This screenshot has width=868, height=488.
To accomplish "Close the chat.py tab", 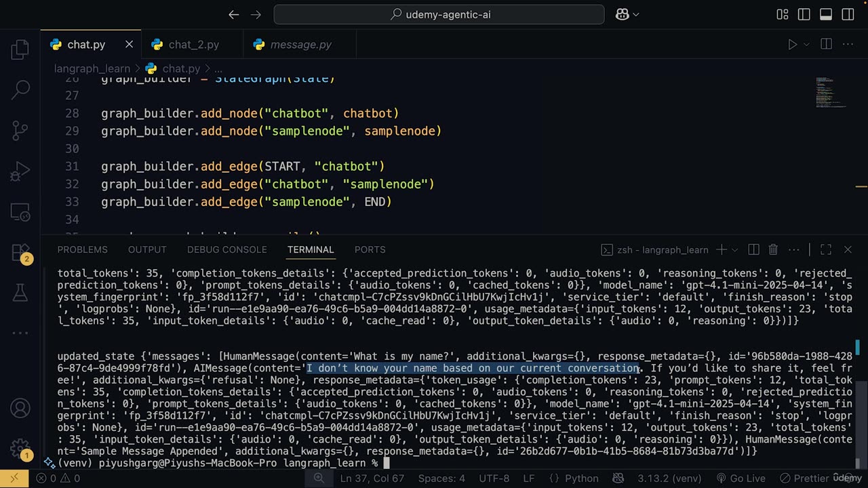I will (x=129, y=45).
